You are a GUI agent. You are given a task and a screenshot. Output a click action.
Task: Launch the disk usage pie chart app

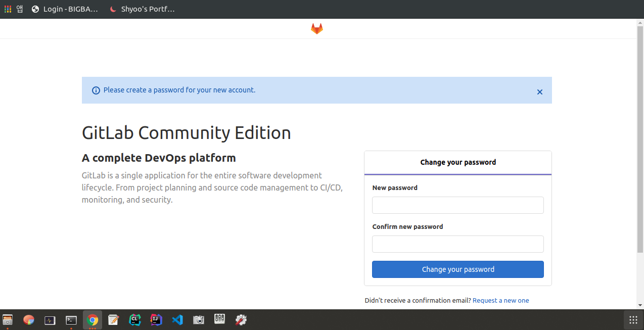pos(29,319)
